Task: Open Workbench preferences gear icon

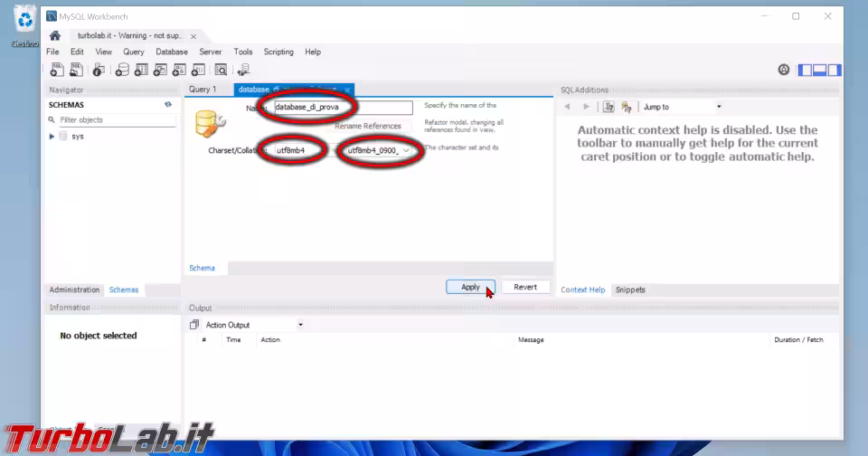Action: tap(783, 70)
